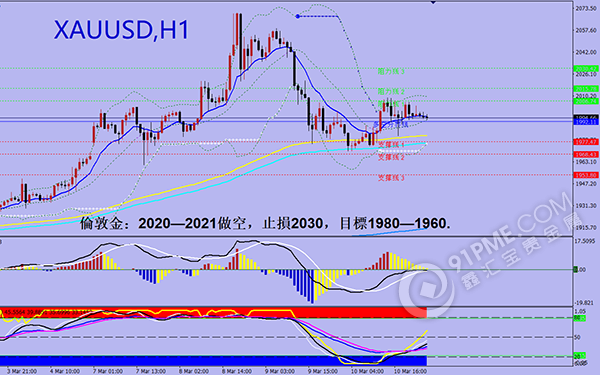The width and height of the screenshot is (600, 375).
Task: Click the 50 level label in bottom indicator
Action: coord(577,338)
